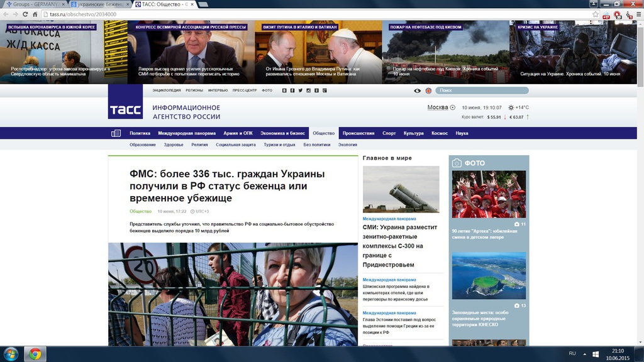Show hidden tray icons with the arrow
The height and width of the screenshot is (362, 644).
[x=584, y=354]
